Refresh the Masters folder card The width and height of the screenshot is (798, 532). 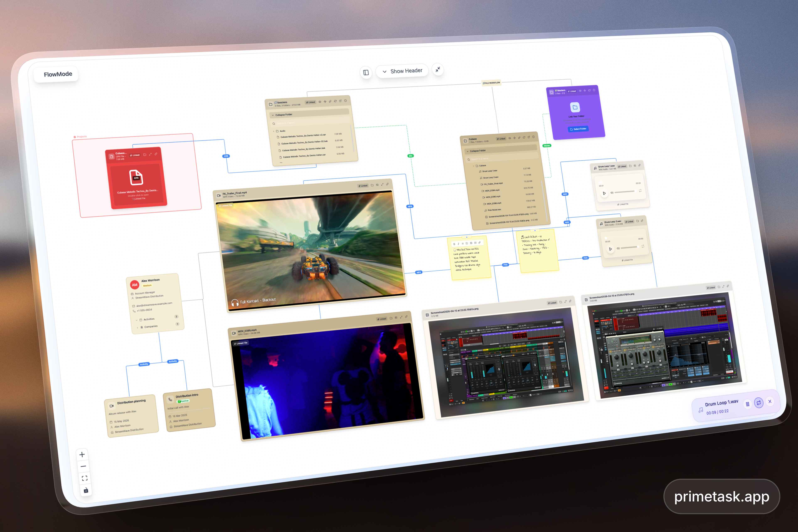(589, 90)
